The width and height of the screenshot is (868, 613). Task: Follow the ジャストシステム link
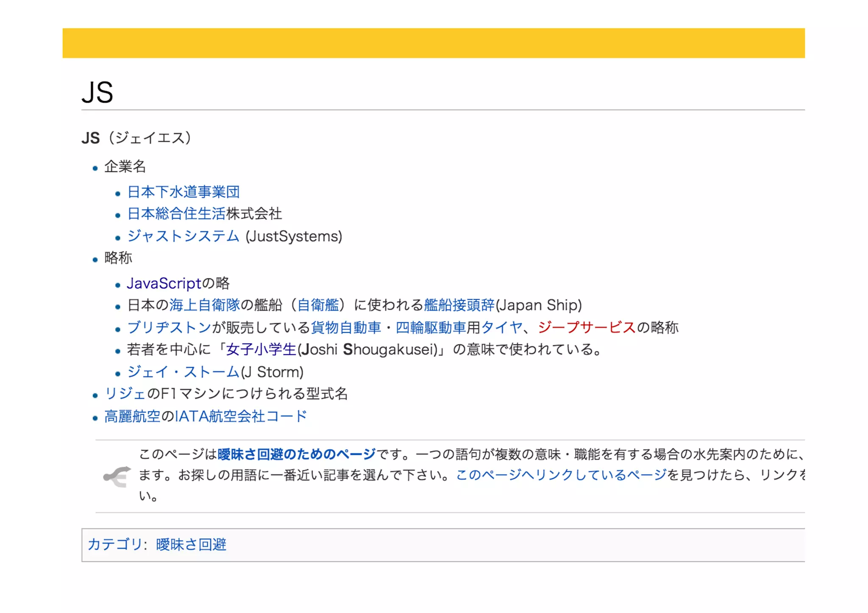coord(183,236)
